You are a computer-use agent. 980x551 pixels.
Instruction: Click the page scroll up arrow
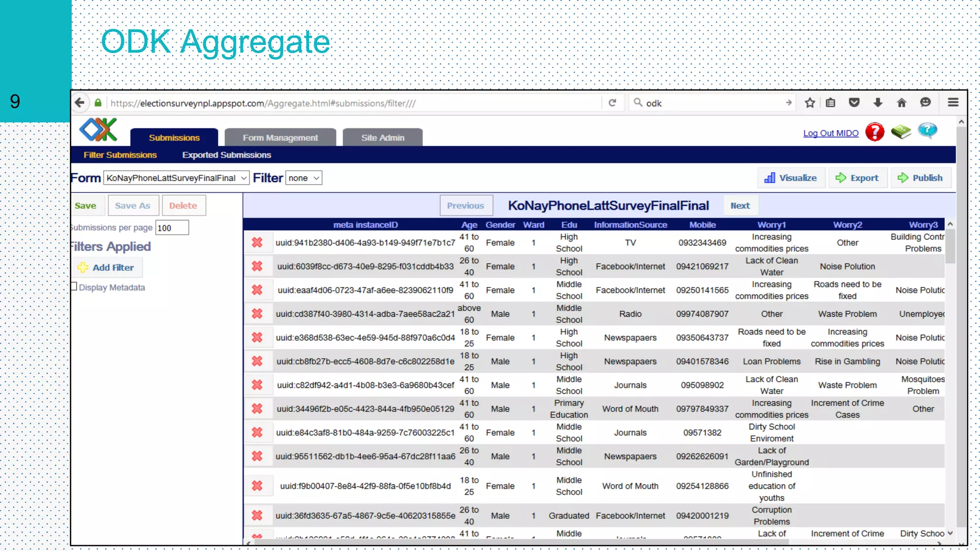click(961, 122)
